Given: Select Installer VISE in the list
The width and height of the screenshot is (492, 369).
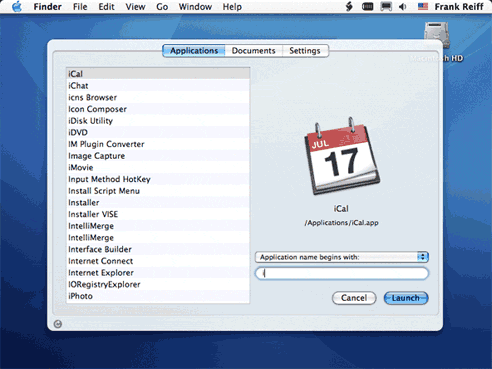Looking at the screenshot, I should [x=158, y=214].
